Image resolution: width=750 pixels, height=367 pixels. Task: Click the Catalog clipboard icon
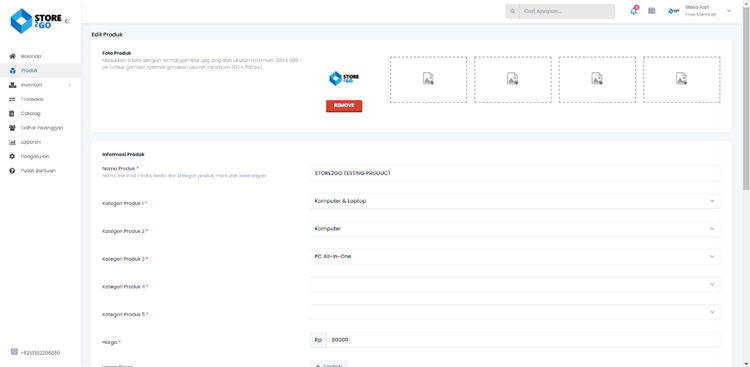click(x=12, y=113)
